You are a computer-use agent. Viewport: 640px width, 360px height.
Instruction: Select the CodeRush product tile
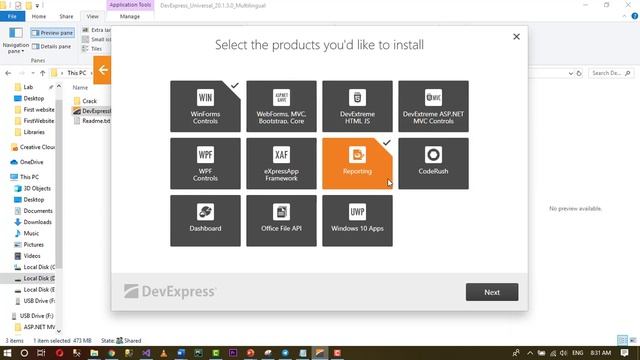[433, 163]
